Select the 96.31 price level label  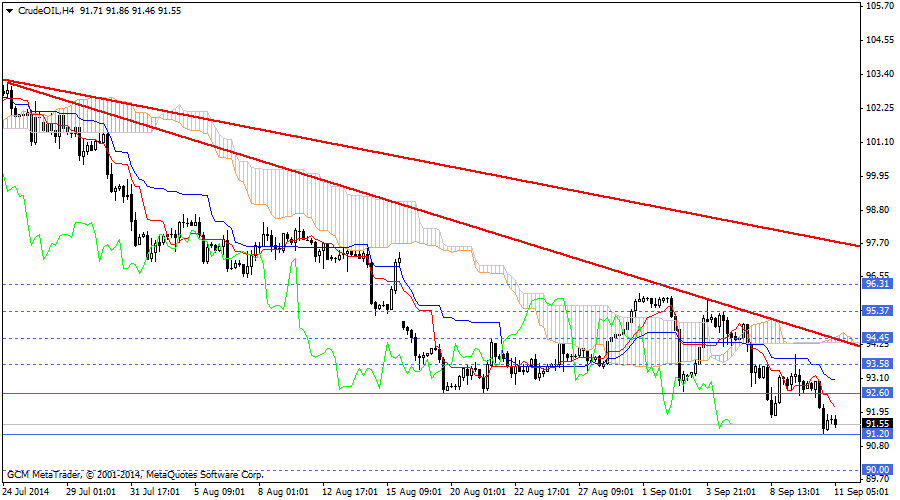[x=877, y=284]
